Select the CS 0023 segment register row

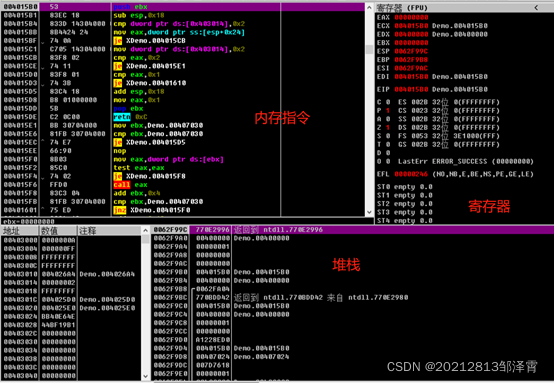pos(449,111)
